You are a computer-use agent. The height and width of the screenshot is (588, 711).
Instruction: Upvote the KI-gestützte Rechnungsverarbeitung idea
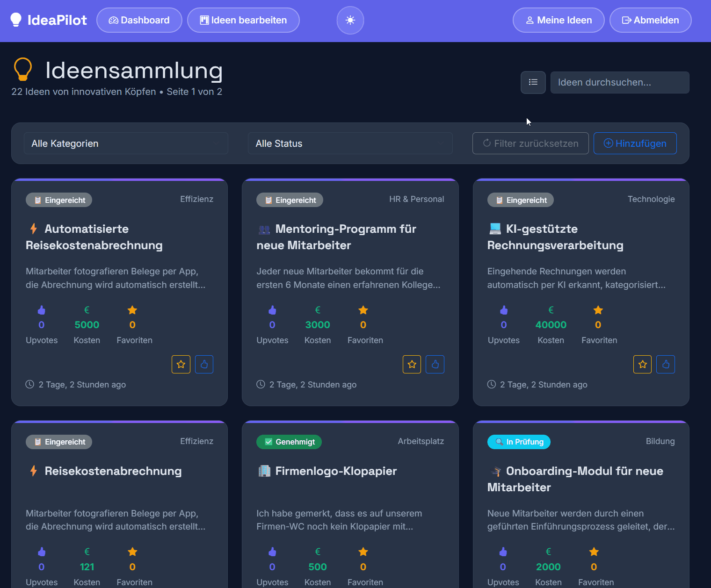pos(666,364)
